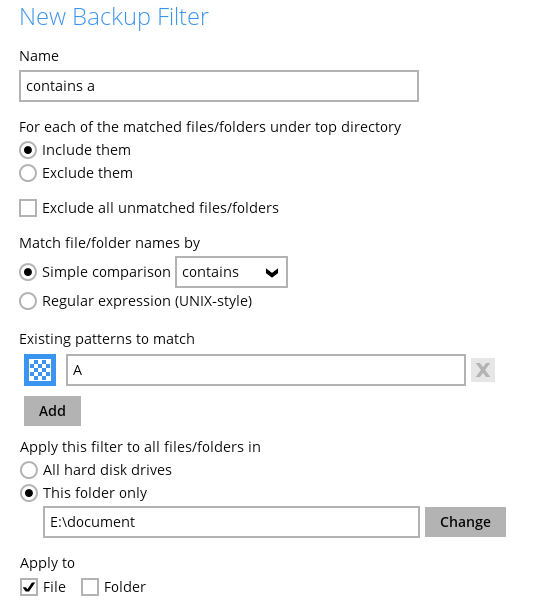Viewport: 538px width, 612px height.
Task: Click the Add pattern button
Action: pyautogui.click(x=52, y=411)
